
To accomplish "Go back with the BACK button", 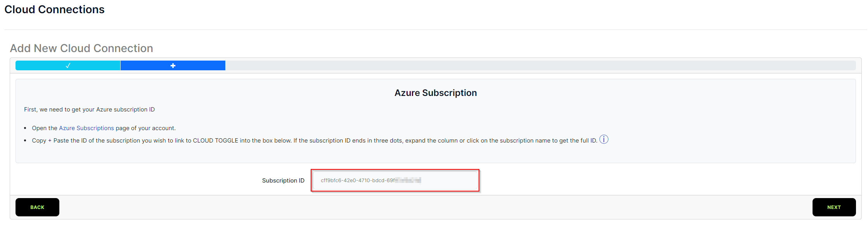I will (37, 207).
